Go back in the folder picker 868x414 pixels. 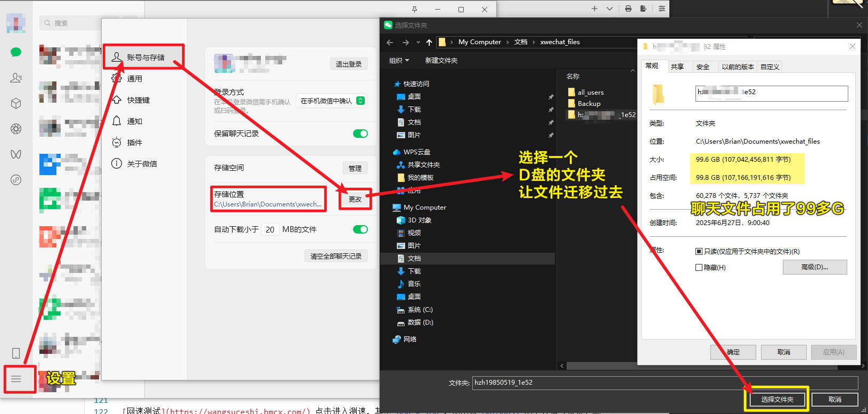pos(390,42)
